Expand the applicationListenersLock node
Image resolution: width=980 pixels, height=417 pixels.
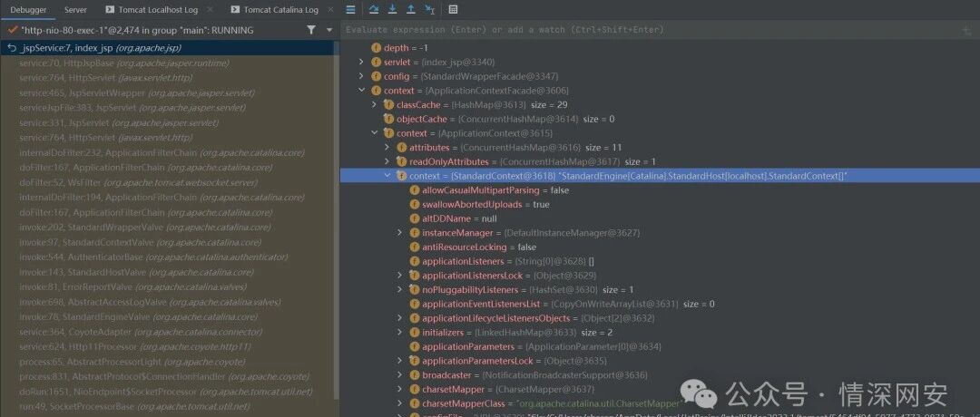click(400, 276)
